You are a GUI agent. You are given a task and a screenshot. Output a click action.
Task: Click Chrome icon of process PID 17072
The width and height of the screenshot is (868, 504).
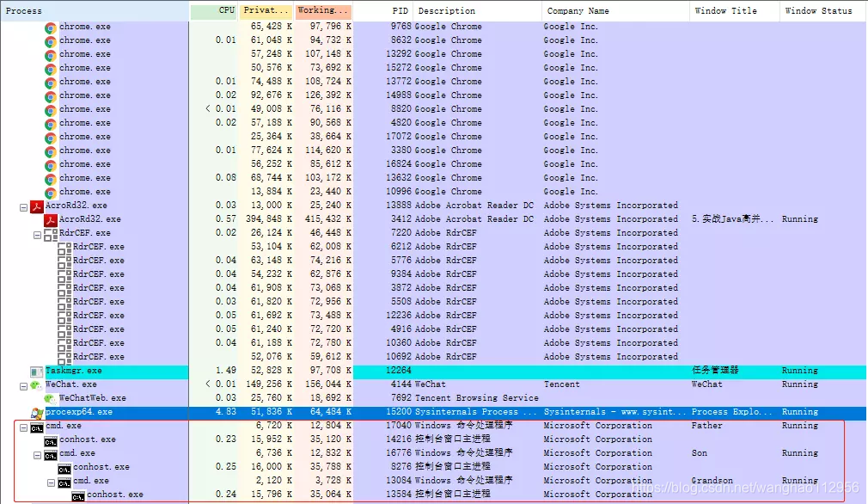coord(51,138)
